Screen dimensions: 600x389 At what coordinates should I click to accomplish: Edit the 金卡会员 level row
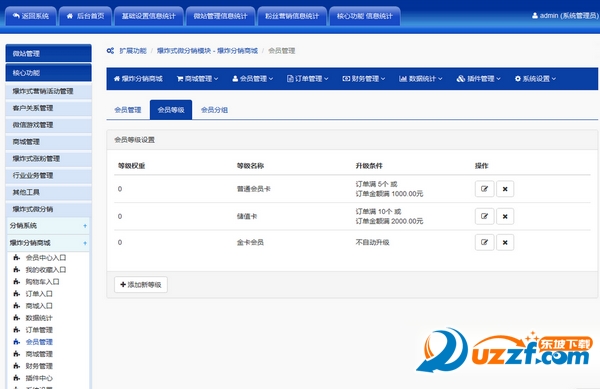click(x=484, y=243)
